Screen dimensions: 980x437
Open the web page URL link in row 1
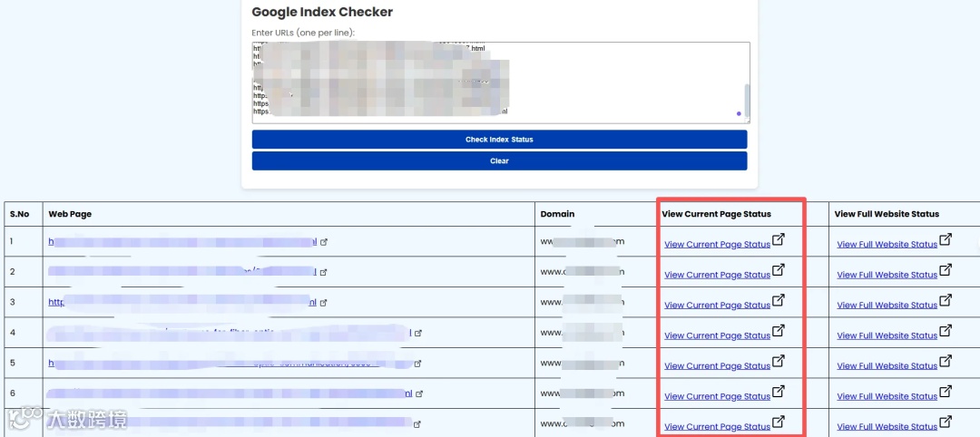pyautogui.click(x=183, y=241)
